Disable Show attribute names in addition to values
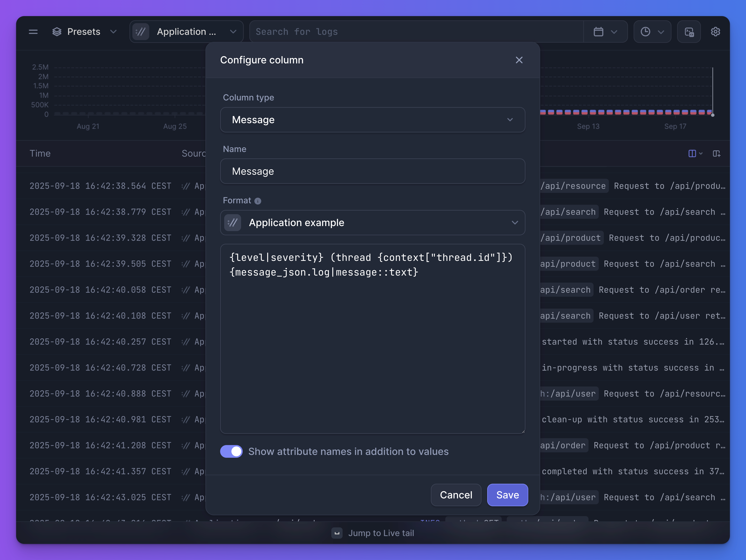The width and height of the screenshot is (746, 560). coord(231,452)
